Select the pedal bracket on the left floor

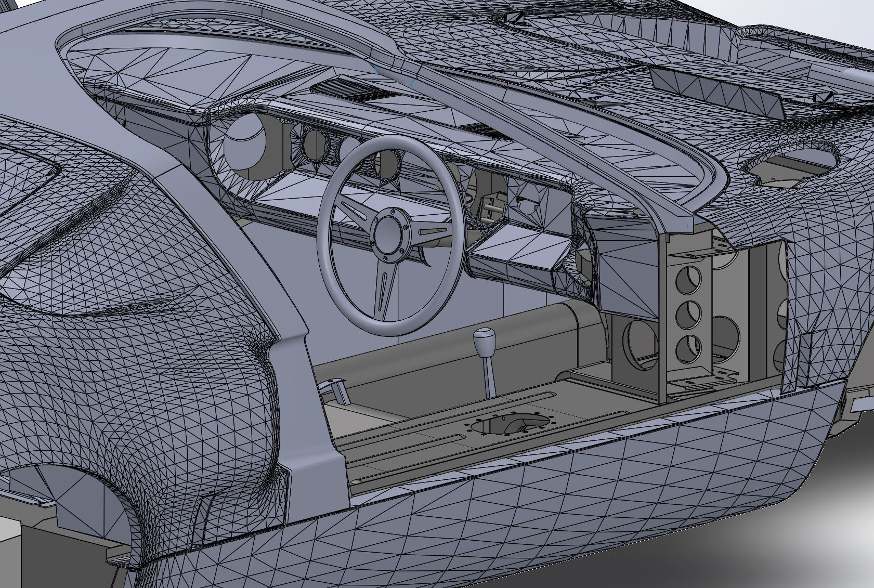333,391
